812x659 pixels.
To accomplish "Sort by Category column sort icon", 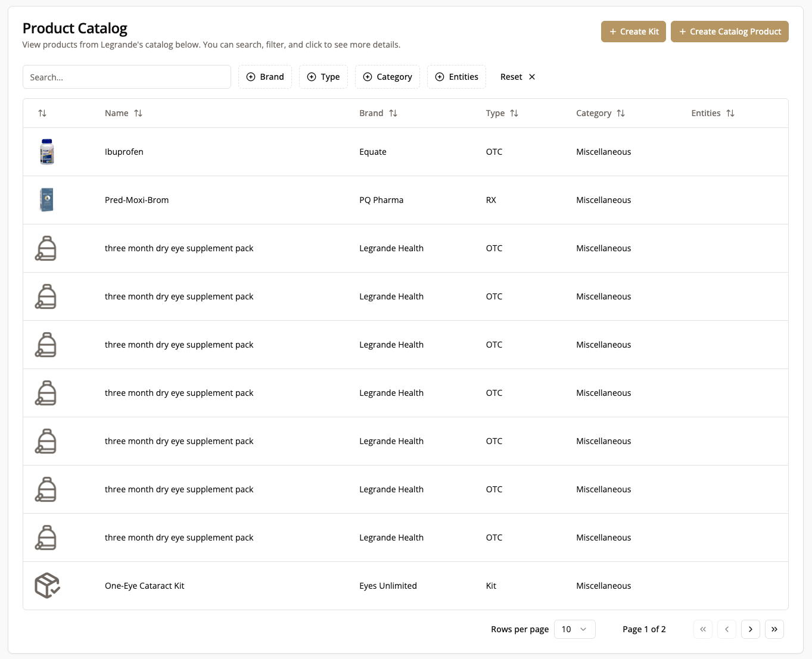I will coord(621,113).
